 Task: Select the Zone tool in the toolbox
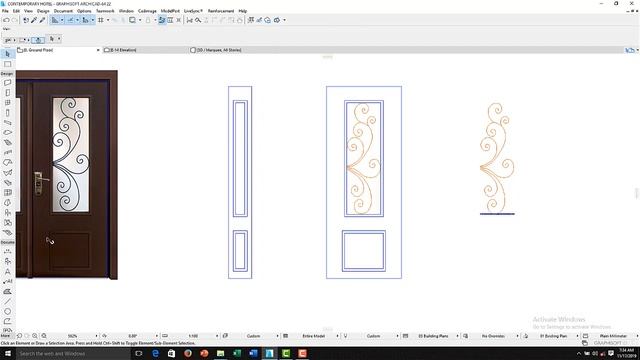7,222
